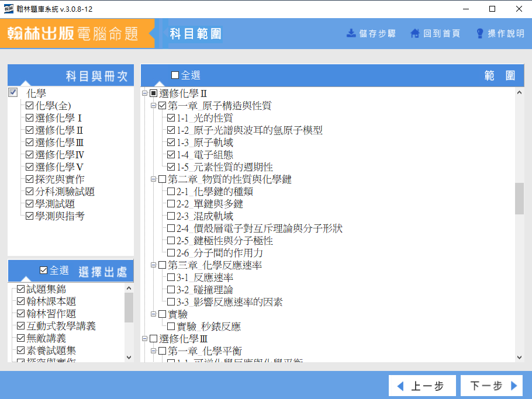The image size is (532, 399).
Task: Collapse 第一章_原子構造與性質 node
Action: (x=153, y=106)
